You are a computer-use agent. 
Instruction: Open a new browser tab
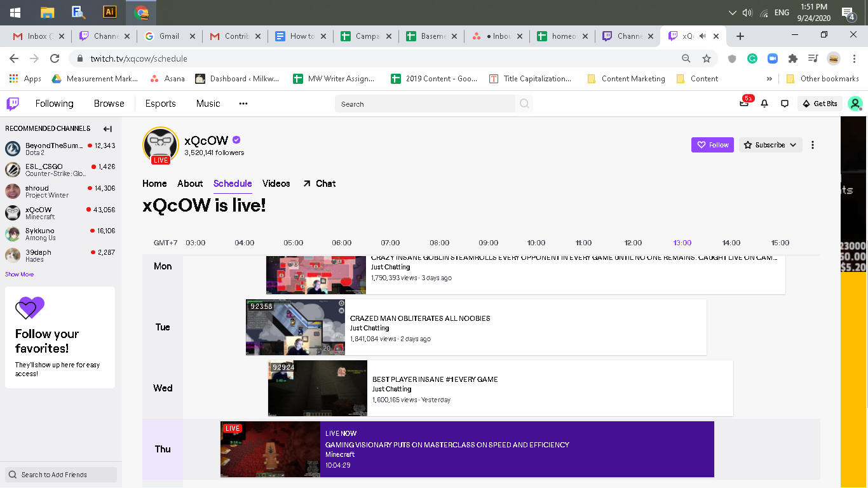pyautogui.click(x=740, y=36)
